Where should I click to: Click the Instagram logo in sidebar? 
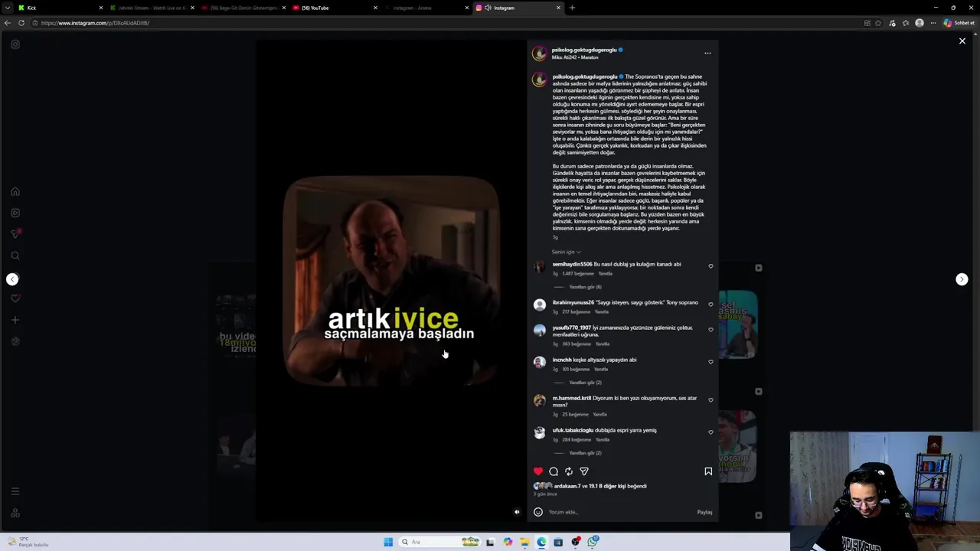(15, 44)
